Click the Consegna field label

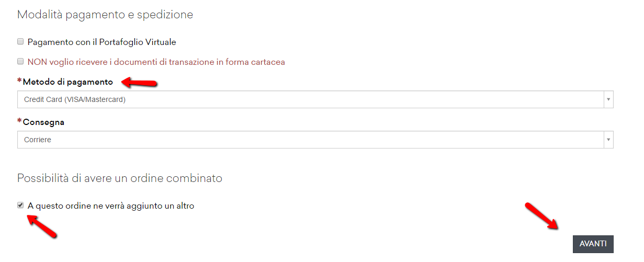43,122
